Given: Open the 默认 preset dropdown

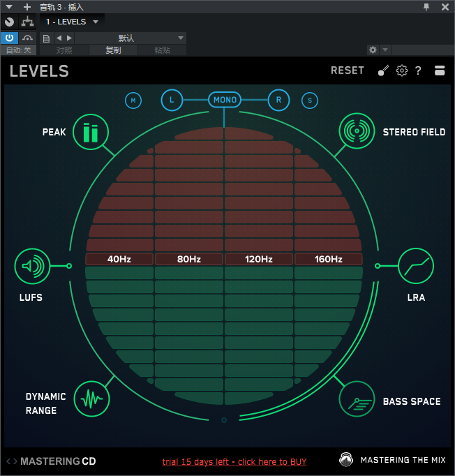Looking at the screenshot, I should (x=130, y=38).
